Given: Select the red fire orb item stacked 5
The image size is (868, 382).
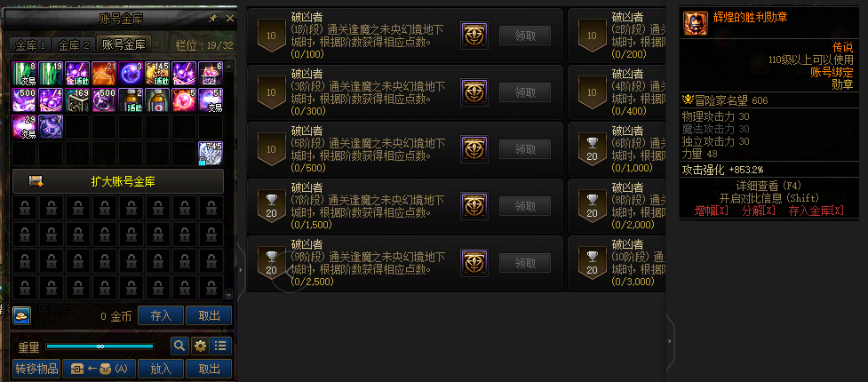Looking at the screenshot, I should [x=184, y=100].
